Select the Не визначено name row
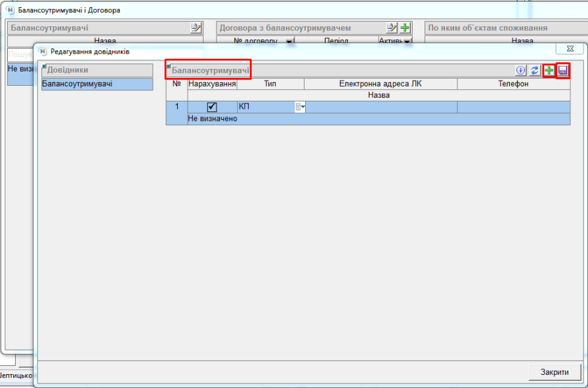 pyautogui.click(x=379, y=119)
